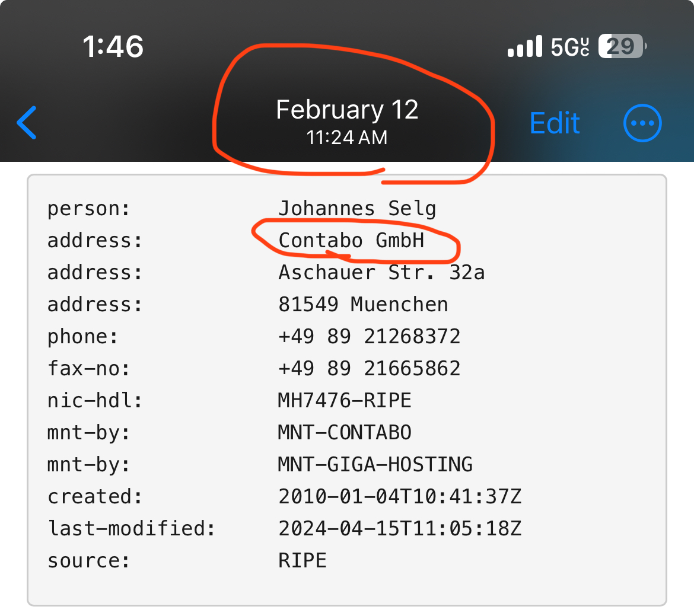Select nic-hdl value MH7476-RIPE

coord(345,400)
